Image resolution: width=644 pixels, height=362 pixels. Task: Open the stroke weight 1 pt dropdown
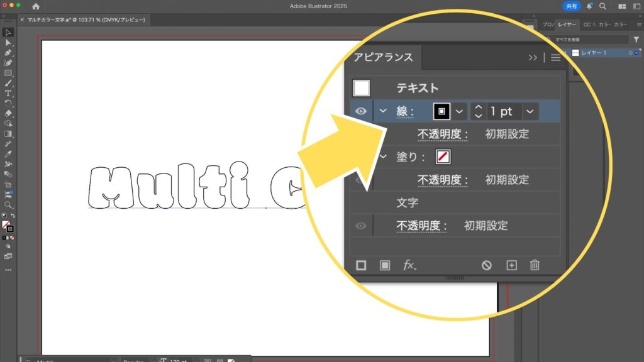pos(530,111)
